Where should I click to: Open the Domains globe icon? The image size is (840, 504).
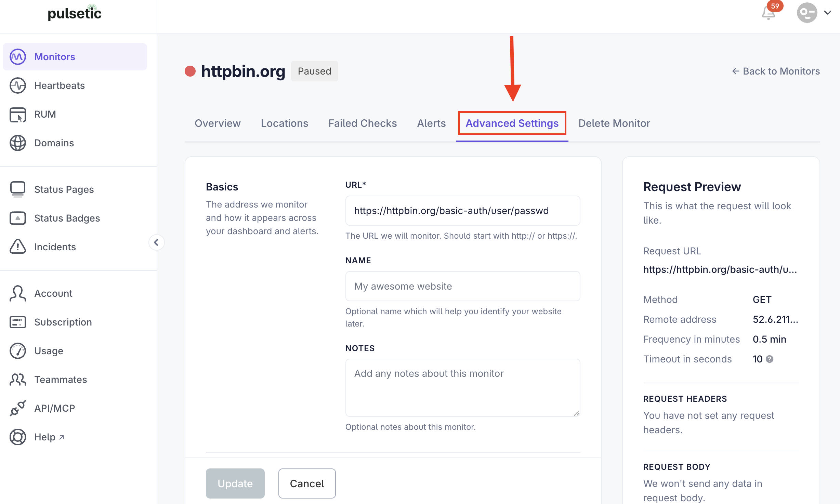click(18, 143)
